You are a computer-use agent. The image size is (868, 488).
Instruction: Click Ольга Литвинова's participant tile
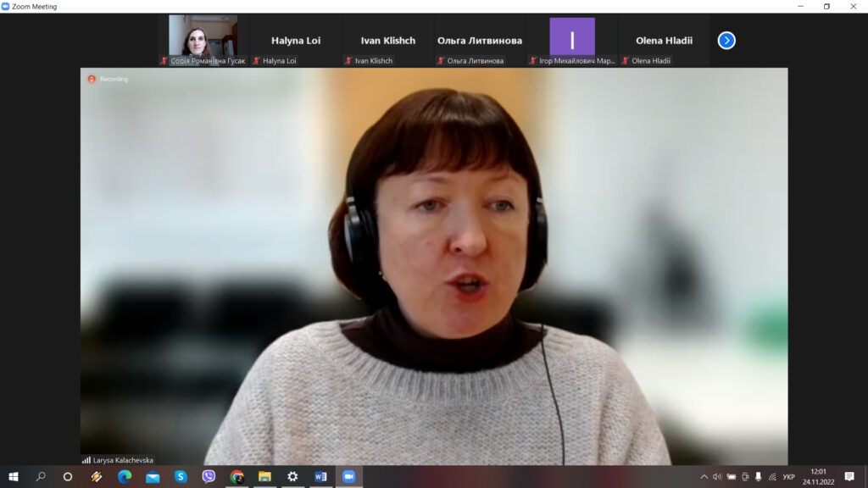480,41
